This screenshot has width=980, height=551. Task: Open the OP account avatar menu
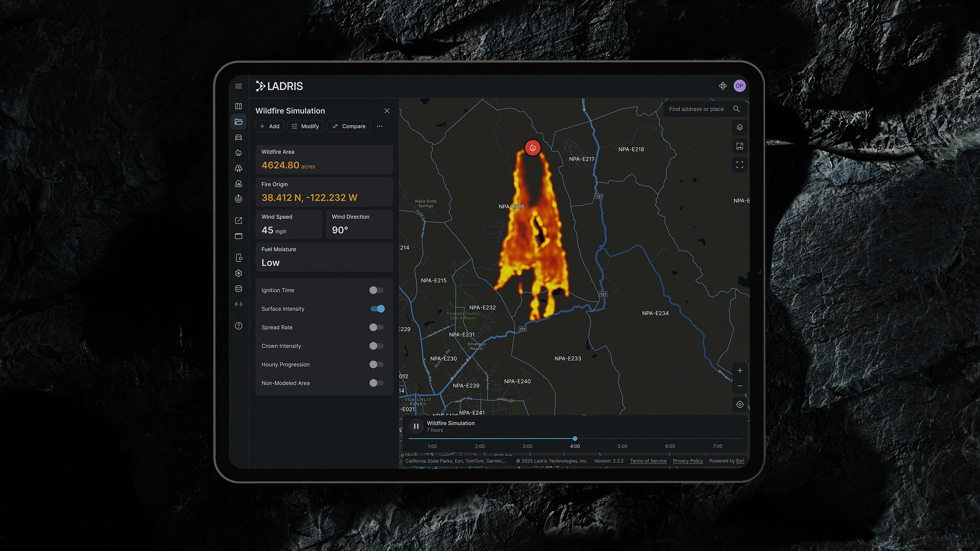(x=740, y=86)
